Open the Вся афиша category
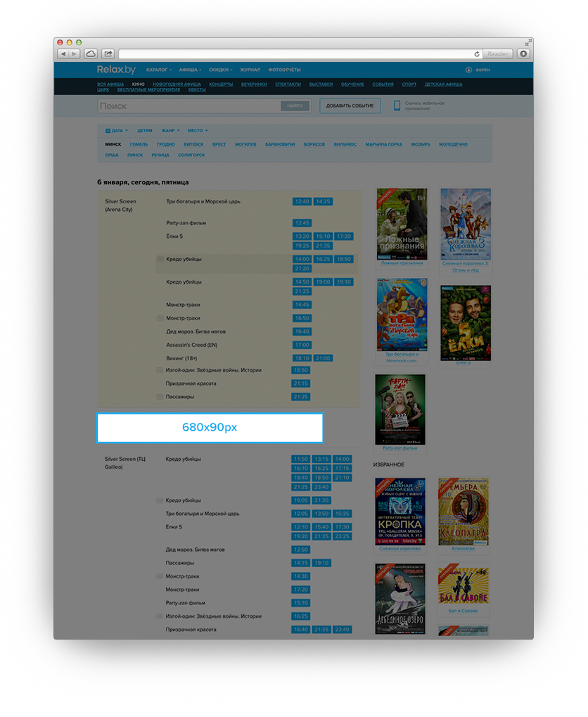Viewport: 588px width, 717px height. 110,84
